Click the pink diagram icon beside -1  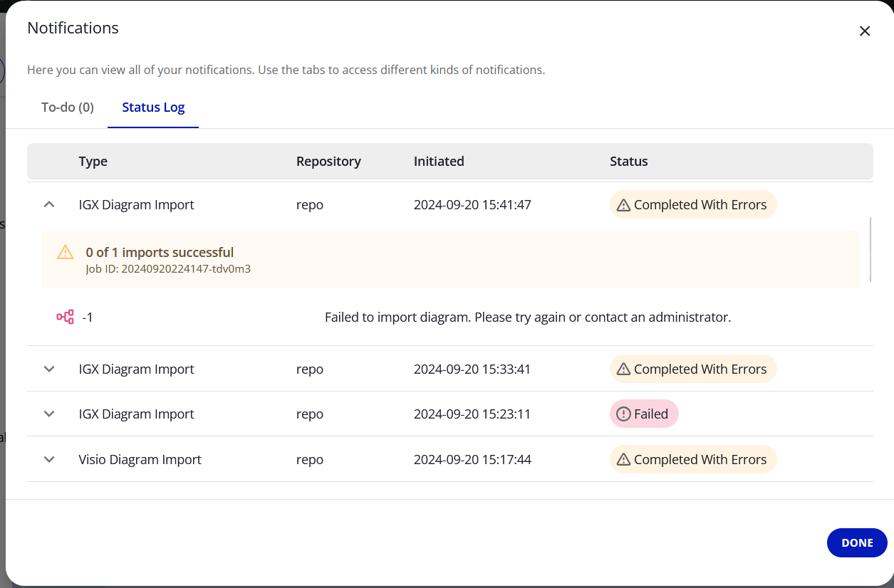point(65,317)
